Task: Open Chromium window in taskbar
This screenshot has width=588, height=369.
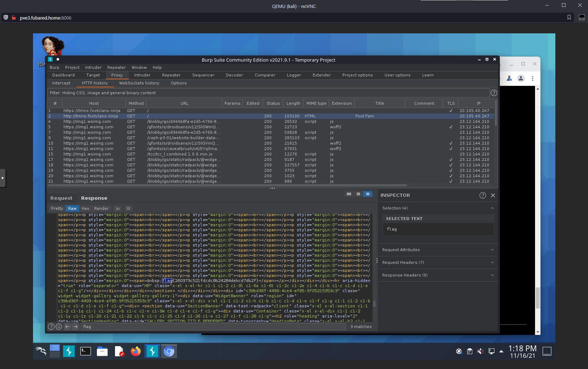Action: (169, 351)
